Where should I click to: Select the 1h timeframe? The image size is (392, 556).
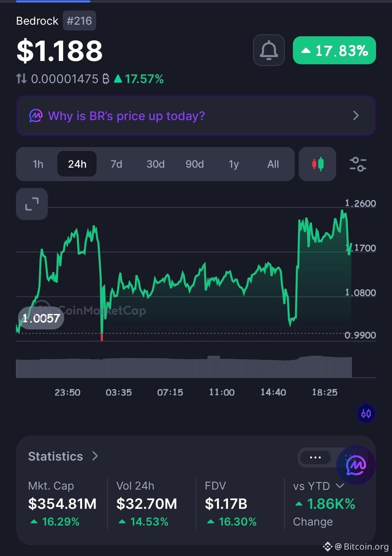pos(38,164)
